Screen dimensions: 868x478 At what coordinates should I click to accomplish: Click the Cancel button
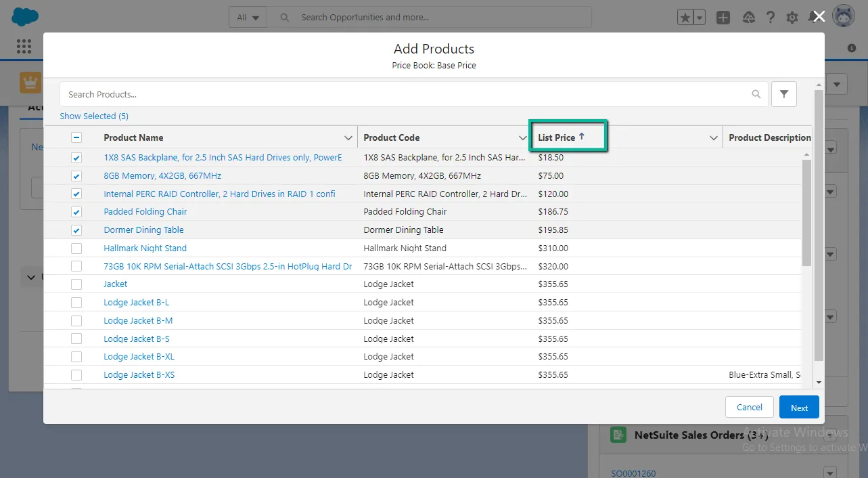coord(750,407)
